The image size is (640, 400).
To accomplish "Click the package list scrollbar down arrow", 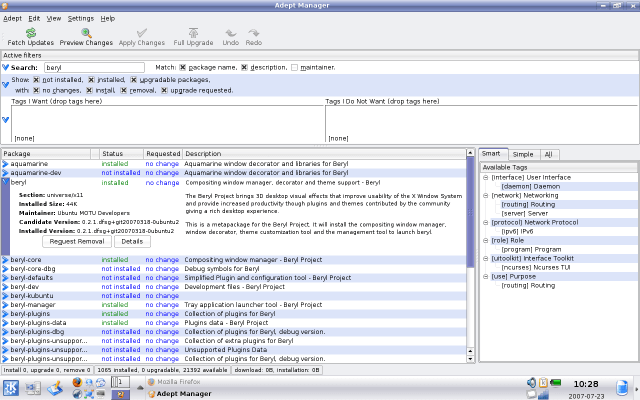I will (470, 359).
